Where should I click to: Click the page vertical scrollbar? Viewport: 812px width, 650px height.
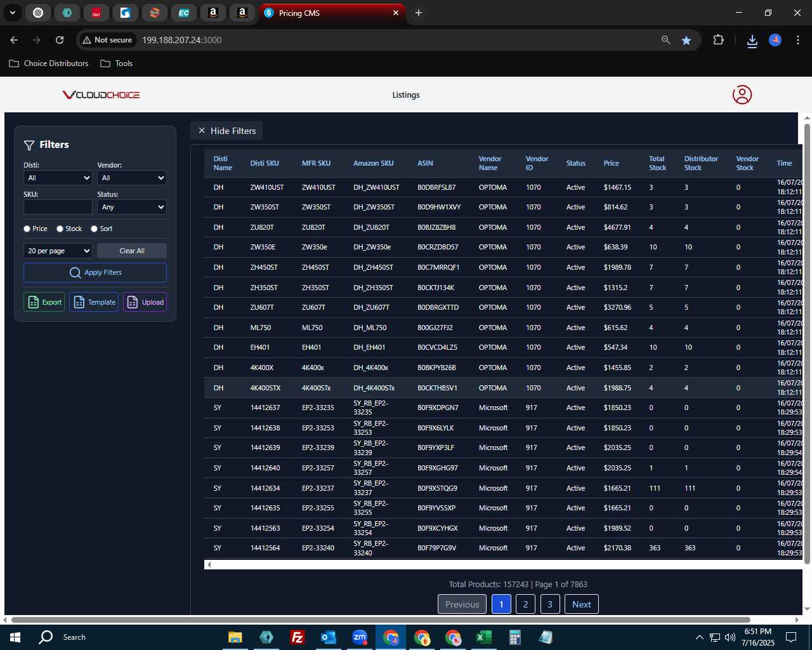coord(807,343)
